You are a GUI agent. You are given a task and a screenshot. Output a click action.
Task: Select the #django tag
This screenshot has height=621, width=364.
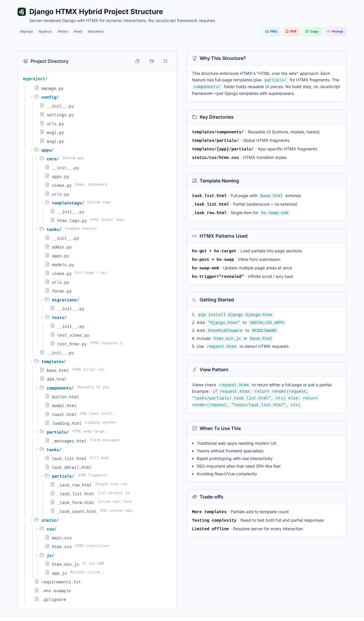point(26,31)
